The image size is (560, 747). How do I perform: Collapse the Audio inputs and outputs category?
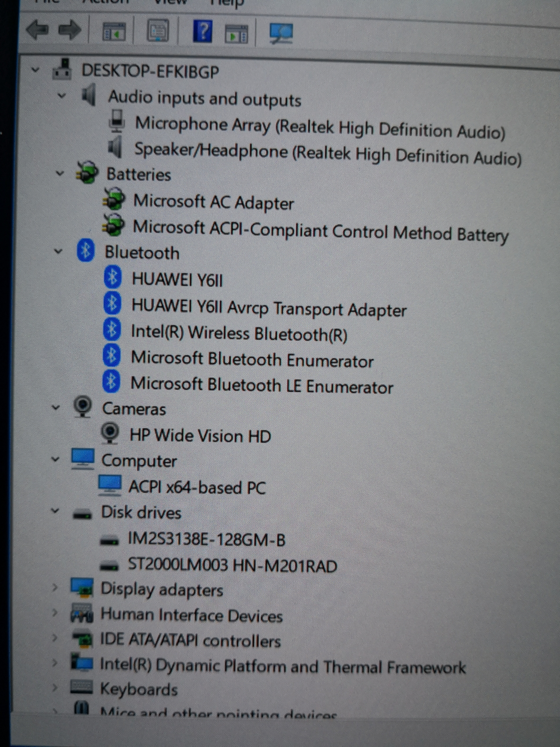point(61,95)
